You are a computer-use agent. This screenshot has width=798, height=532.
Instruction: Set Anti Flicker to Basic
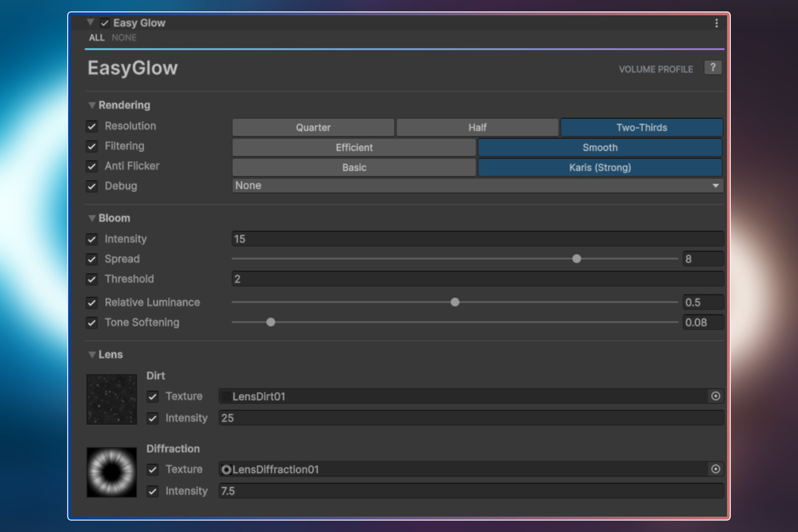pos(354,167)
